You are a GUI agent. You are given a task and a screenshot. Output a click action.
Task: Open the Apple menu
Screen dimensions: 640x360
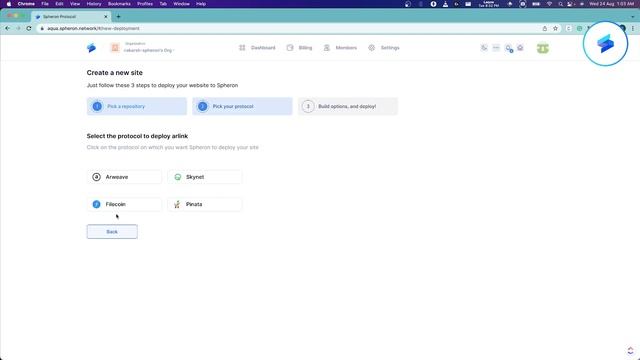click(9, 4)
